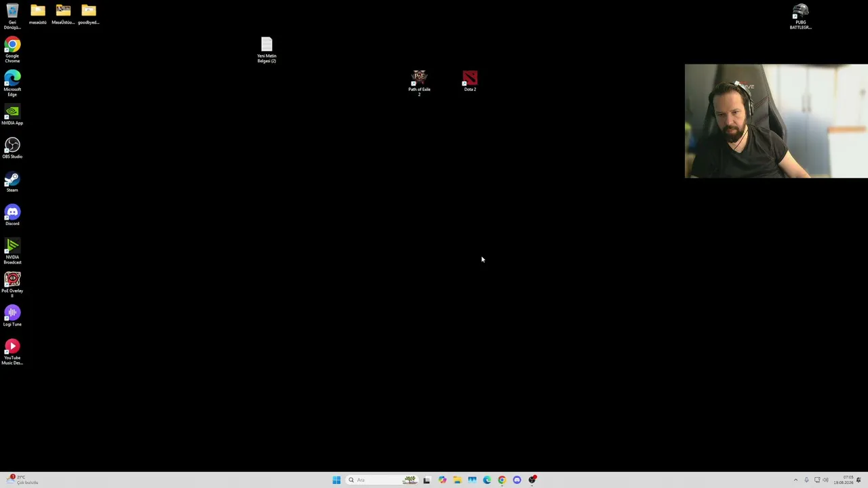Select the Path of Exile 2 shortcut
The width and height of the screenshot is (868, 488).
coord(419,83)
